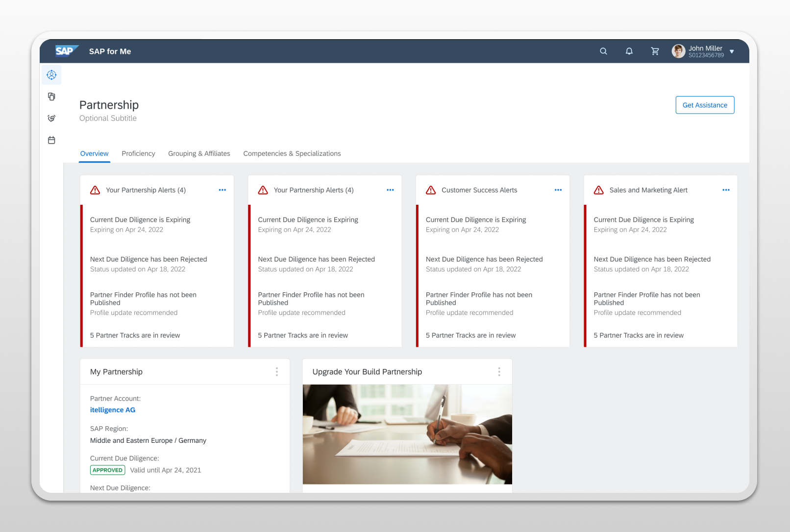This screenshot has height=532, width=790.
Task: Click the Middle and Eastern Europe / Germany value
Action: pyautogui.click(x=148, y=441)
